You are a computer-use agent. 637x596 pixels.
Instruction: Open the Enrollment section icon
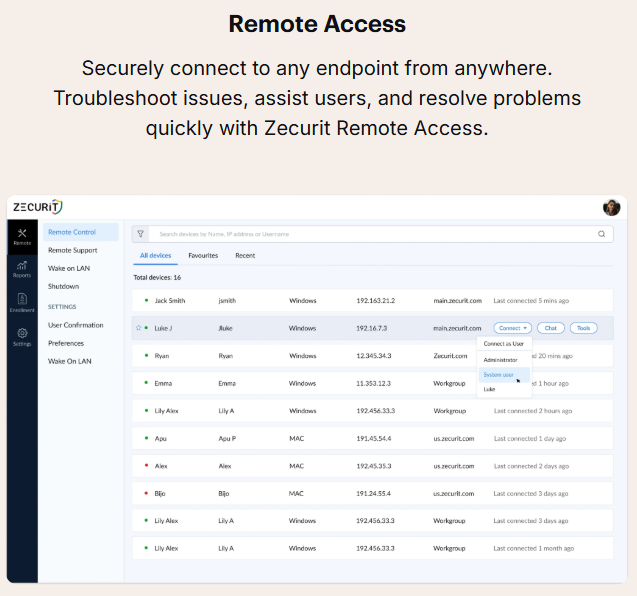point(22,301)
